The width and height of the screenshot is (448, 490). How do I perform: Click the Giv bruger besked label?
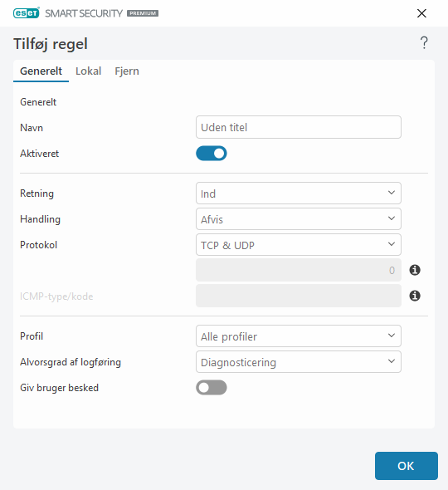click(59, 388)
